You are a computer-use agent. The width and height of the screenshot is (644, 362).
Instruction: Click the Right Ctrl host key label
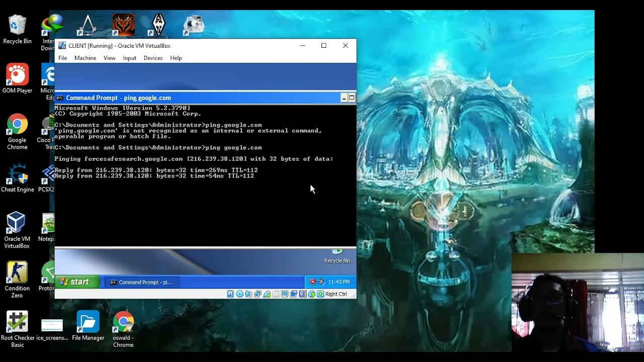[336, 294]
